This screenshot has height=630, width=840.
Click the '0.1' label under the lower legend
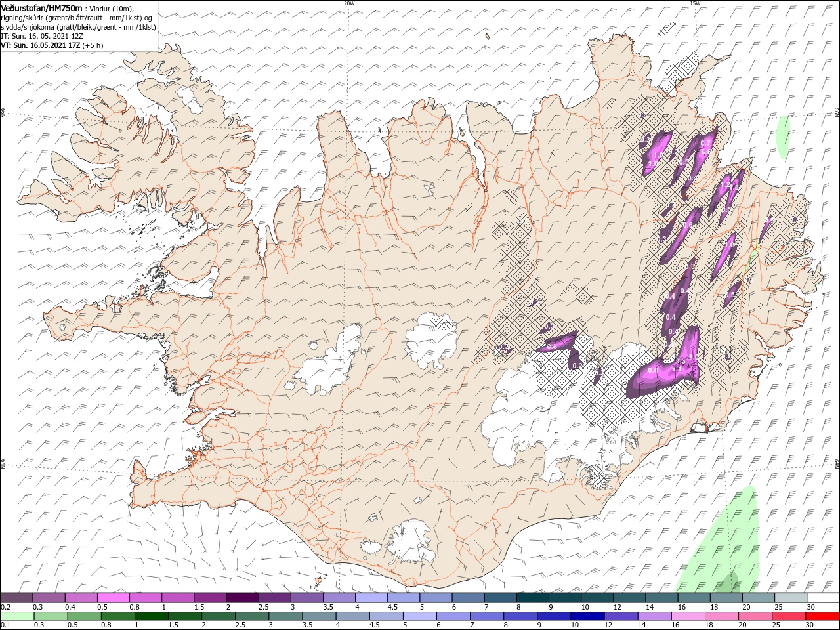[5, 625]
